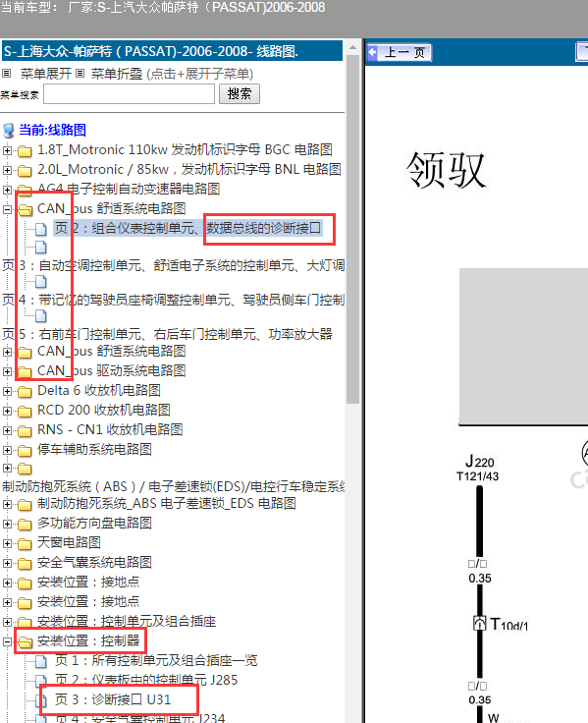The image size is (588, 723).
Task: Click the folder icon of RCD 200 收放机电路图
Action: [25, 412]
